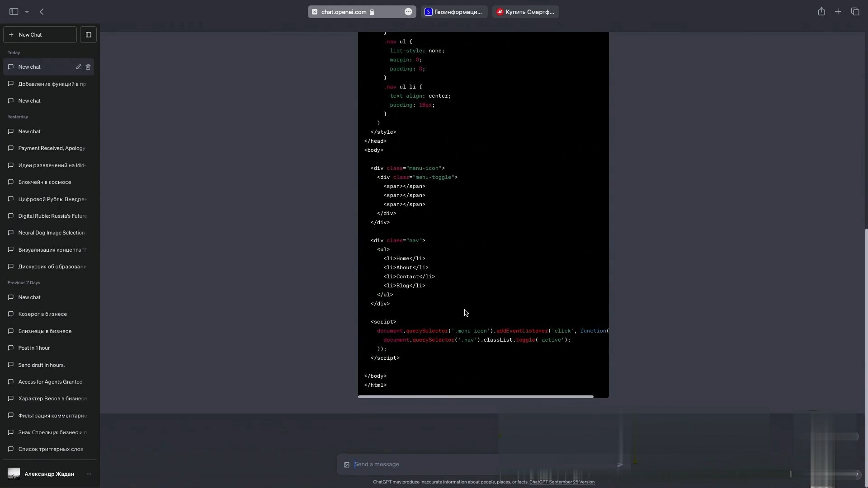Go back with the back arrow
868x488 pixels.
pyautogui.click(x=42, y=12)
